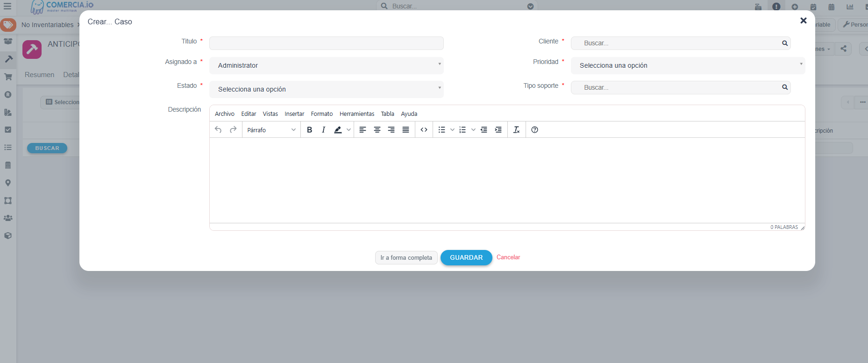Open the Prioridad dropdown
Screen dimensions: 868x363
(688, 65)
